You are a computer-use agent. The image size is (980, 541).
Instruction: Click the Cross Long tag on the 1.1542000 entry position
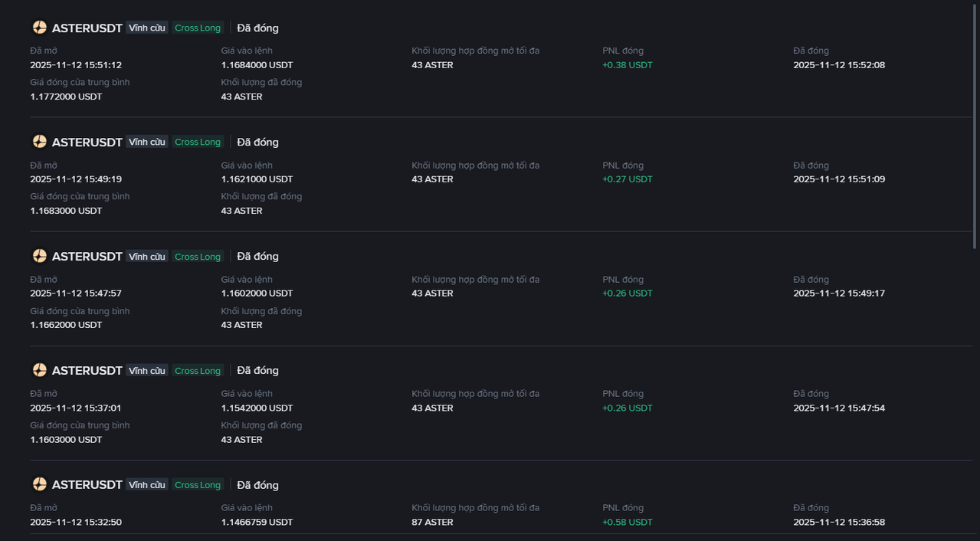pyautogui.click(x=198, y=371)
